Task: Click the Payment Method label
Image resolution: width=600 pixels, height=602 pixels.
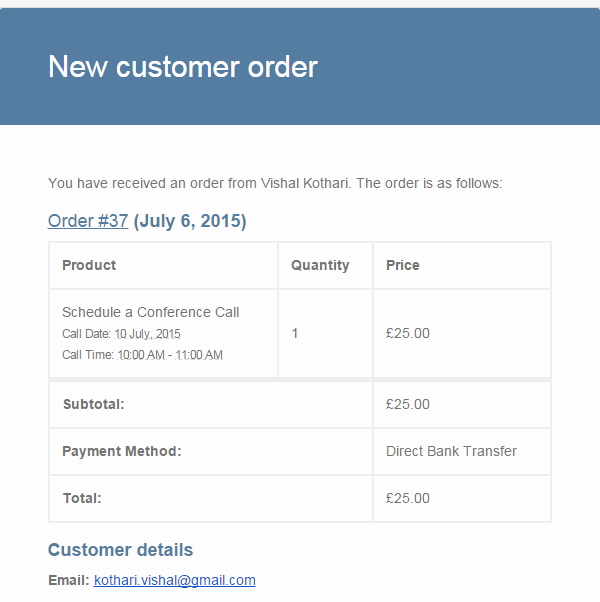Action: click(122, 451)
